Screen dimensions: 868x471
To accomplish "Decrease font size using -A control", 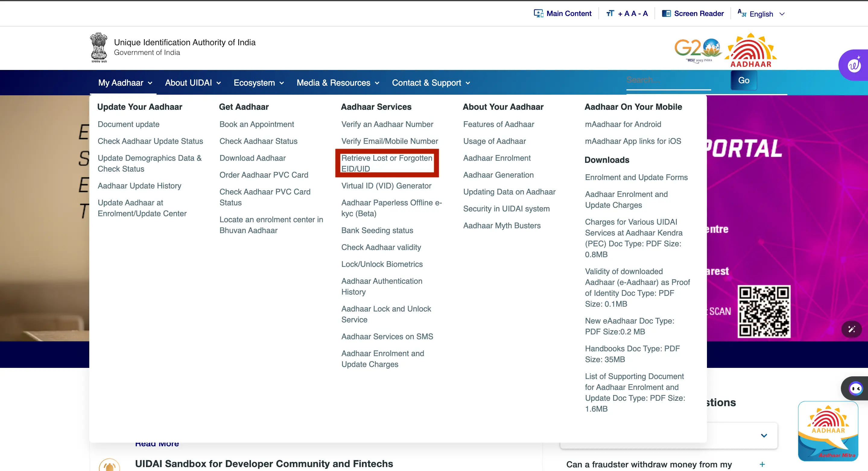I will (x=644, y=13).
